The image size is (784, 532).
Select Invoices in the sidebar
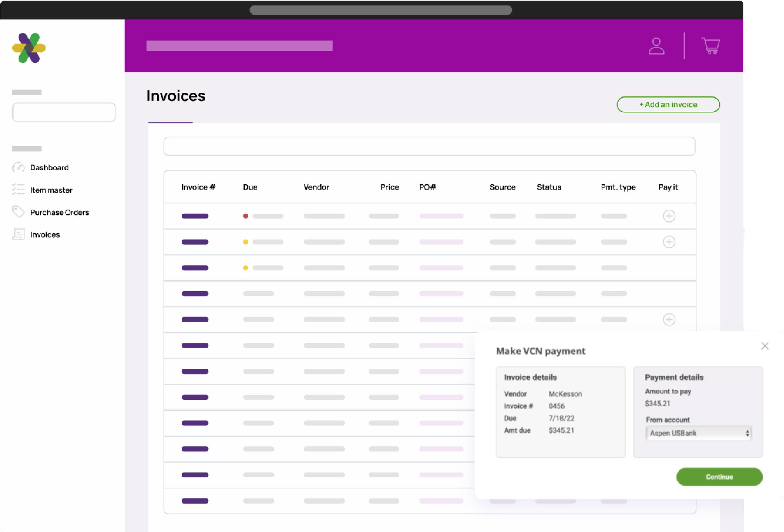coord(45,235)
